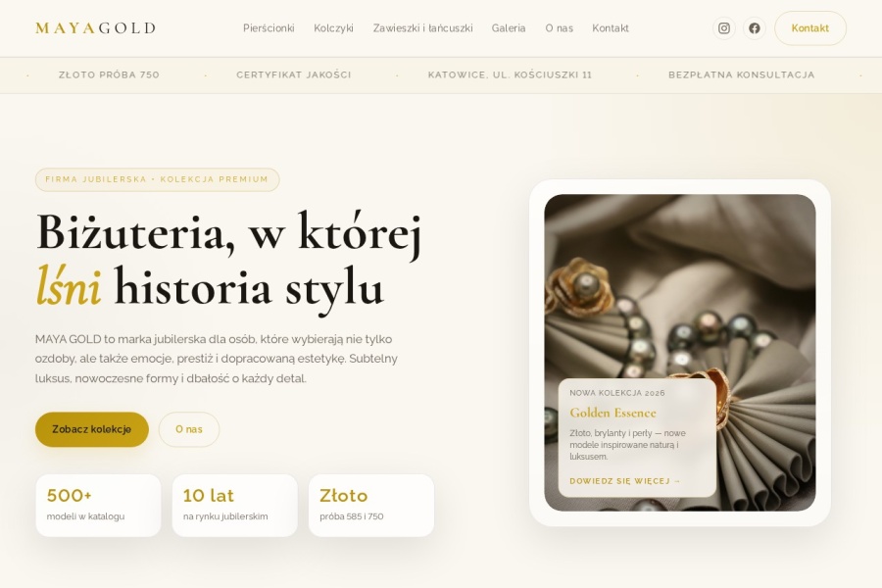This screenshot has height=588, width=882.
Task: Click the Zobacz kolekcję button
Action: click(92, 429)
